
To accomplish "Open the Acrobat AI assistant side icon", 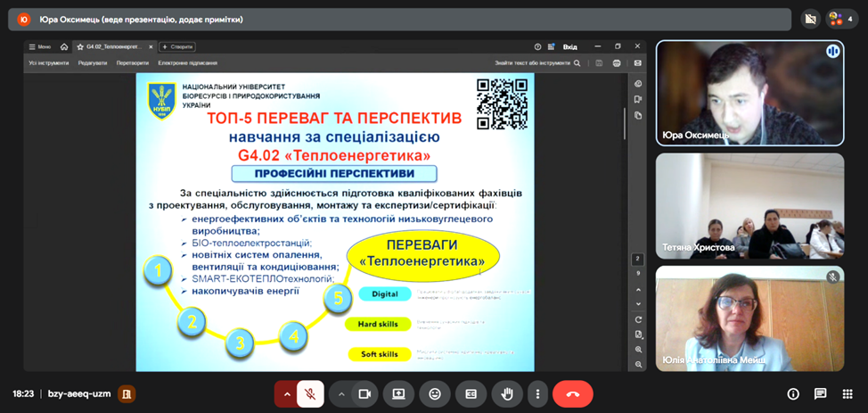I will pos(639,84).
